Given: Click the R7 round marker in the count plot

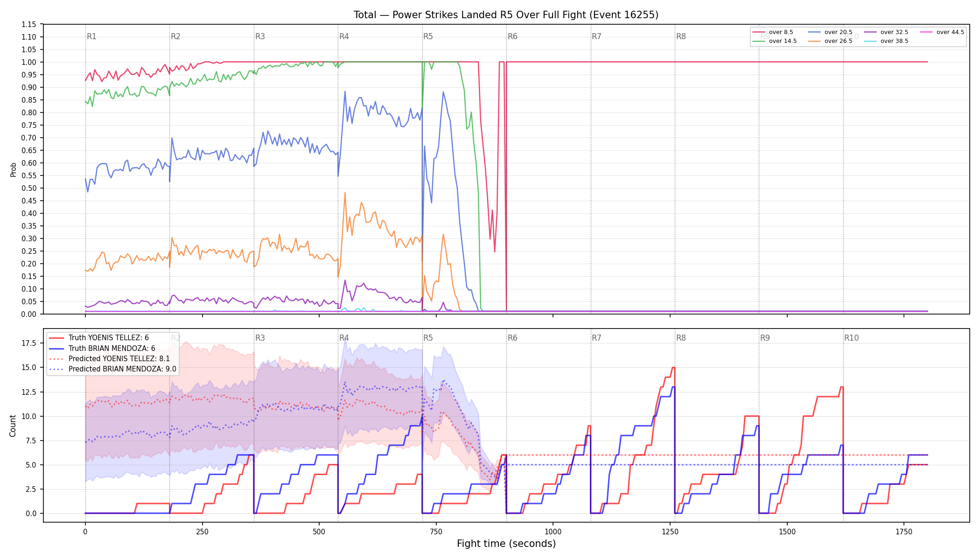Looking at the screenshot, I should [x=596, y=338].
